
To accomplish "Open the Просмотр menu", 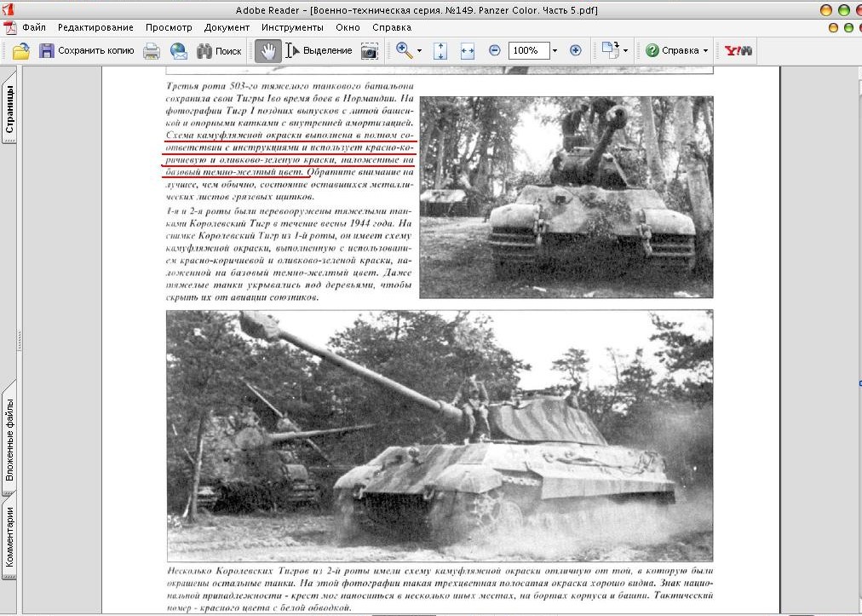I will [169, 27].
